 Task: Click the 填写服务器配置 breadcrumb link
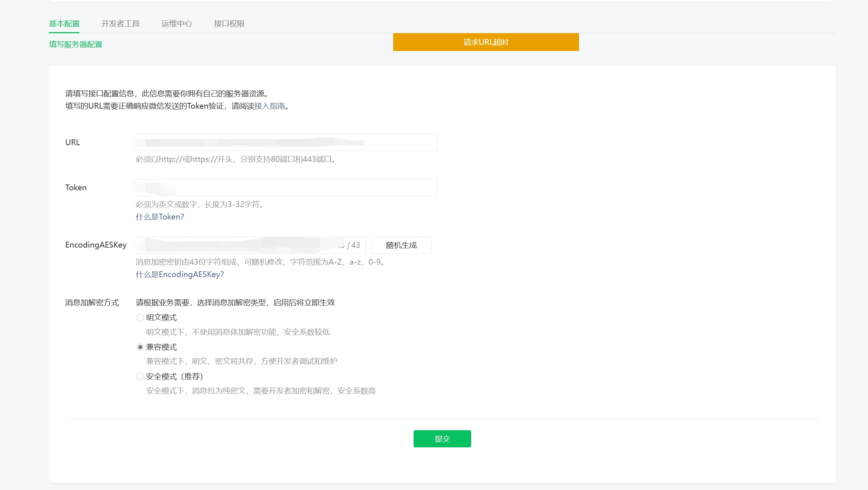[75, 44]
